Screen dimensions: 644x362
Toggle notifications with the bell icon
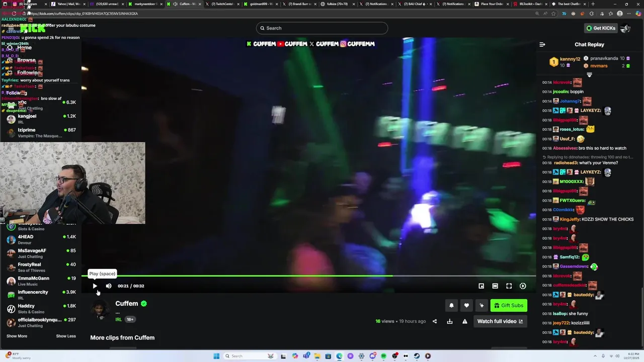pyautogui.click(x=451, y=305)
